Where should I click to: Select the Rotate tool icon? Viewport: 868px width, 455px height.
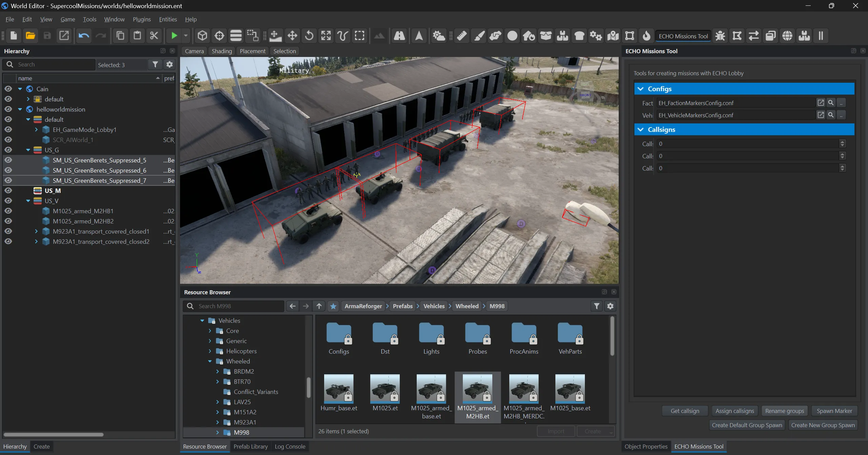click(309, 36)
